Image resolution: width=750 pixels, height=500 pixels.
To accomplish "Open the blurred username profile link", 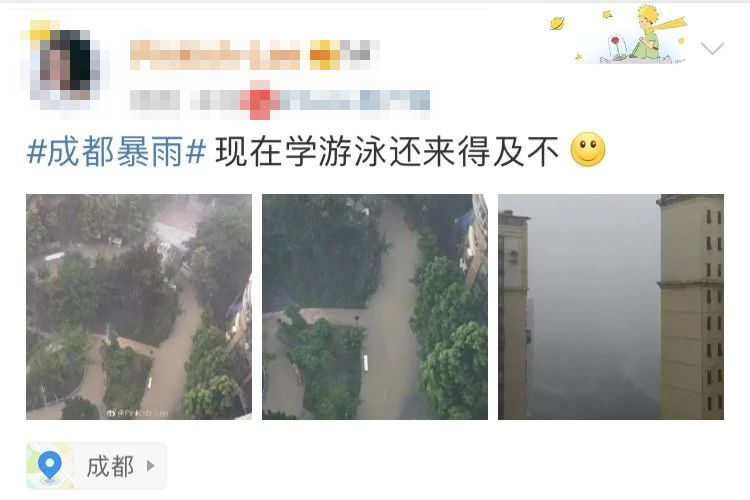I will tap(215, 55).
